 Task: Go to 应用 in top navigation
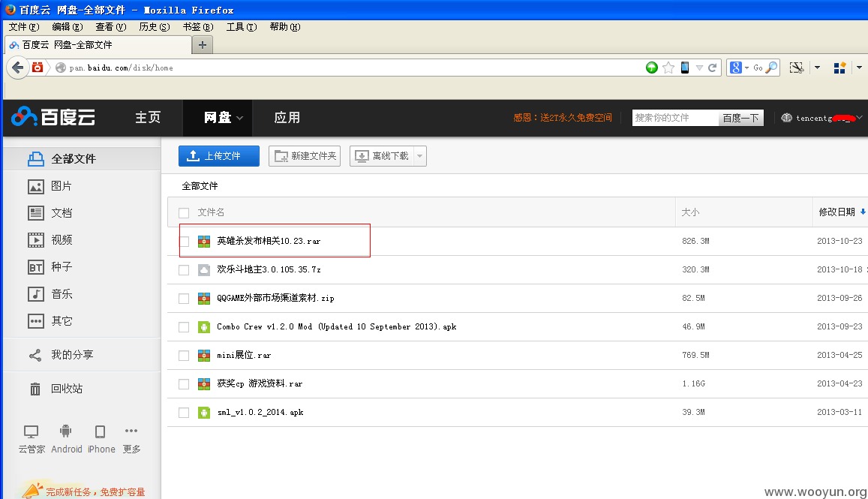[287, 117]
